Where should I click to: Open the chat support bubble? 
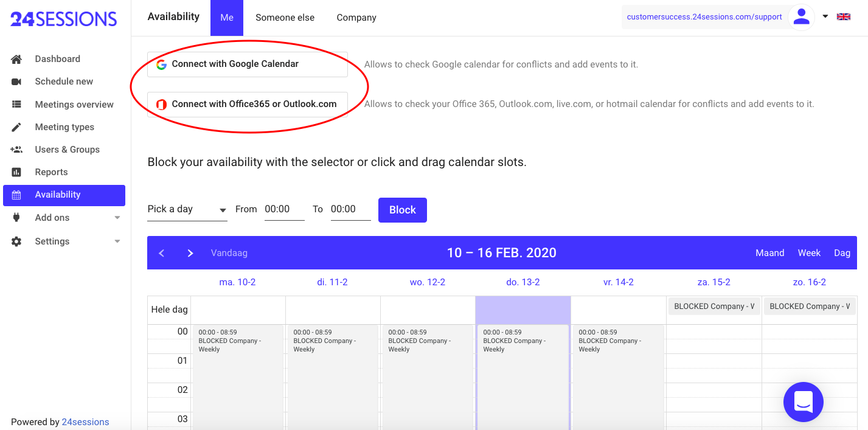(x=803, y=402)
